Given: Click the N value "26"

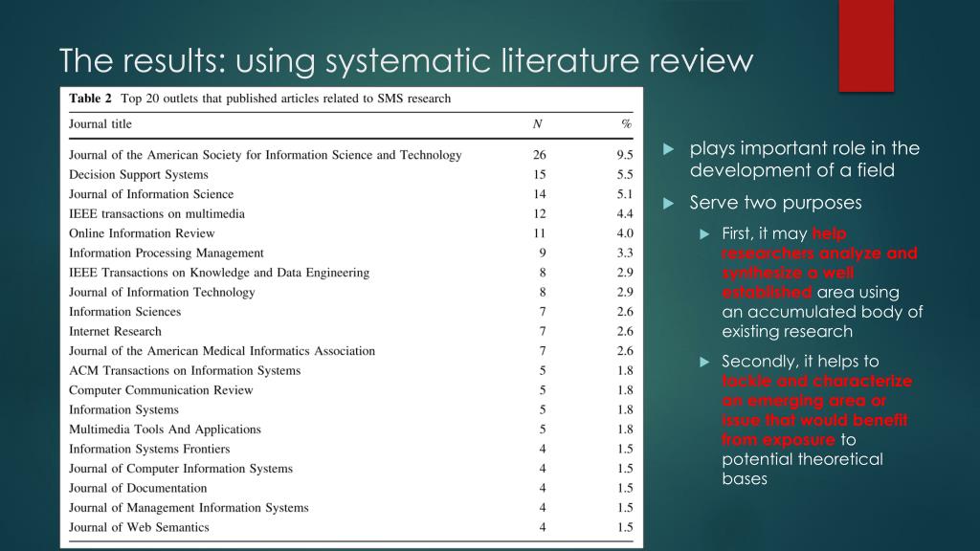Looking at the screenshot, I should pyautogui.click(x=540, y=155).
